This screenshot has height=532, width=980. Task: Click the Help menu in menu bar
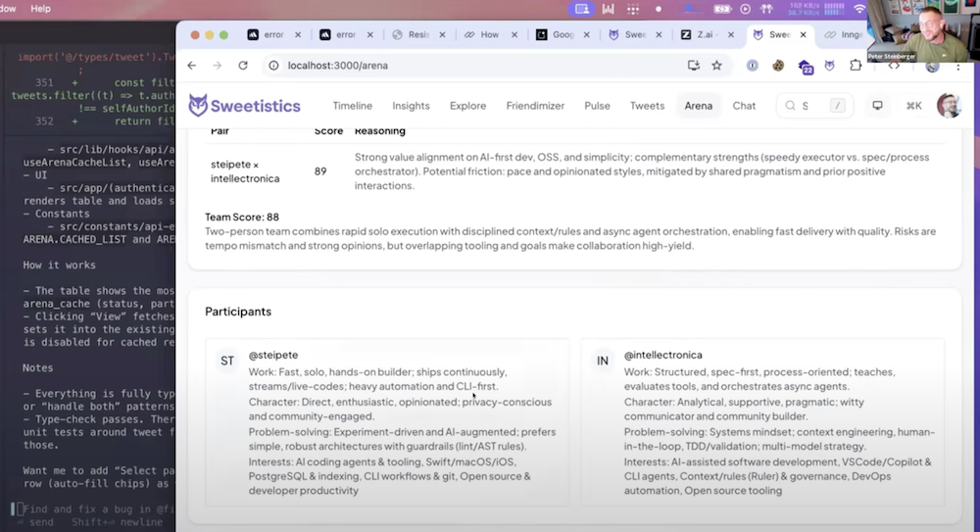pos(40,9)
